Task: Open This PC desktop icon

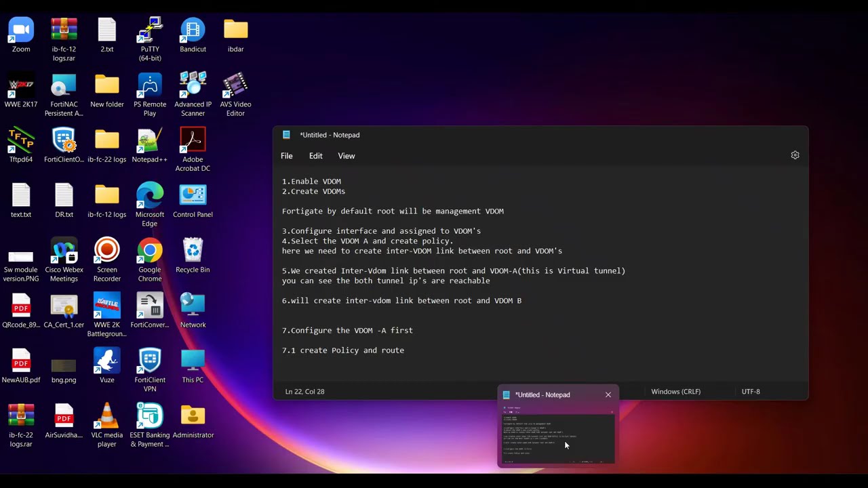Action: [x=193, y=366]
